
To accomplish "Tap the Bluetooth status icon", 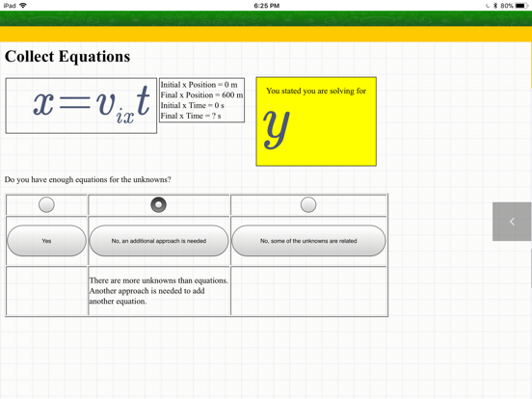I will click(x=495, y=6).
